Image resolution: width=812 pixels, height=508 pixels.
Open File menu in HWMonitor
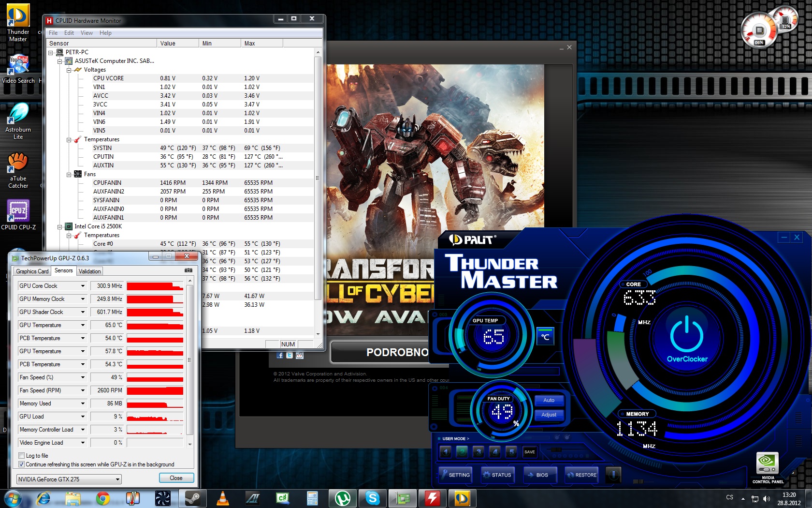point(53,33)
